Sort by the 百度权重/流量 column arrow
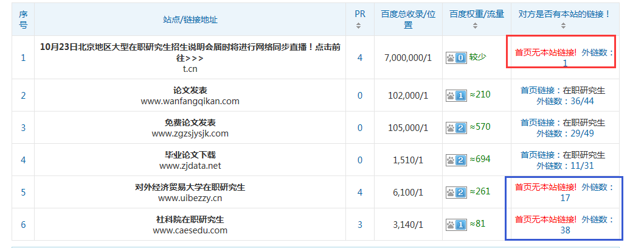644x248 pixels. tap(476, 26)
